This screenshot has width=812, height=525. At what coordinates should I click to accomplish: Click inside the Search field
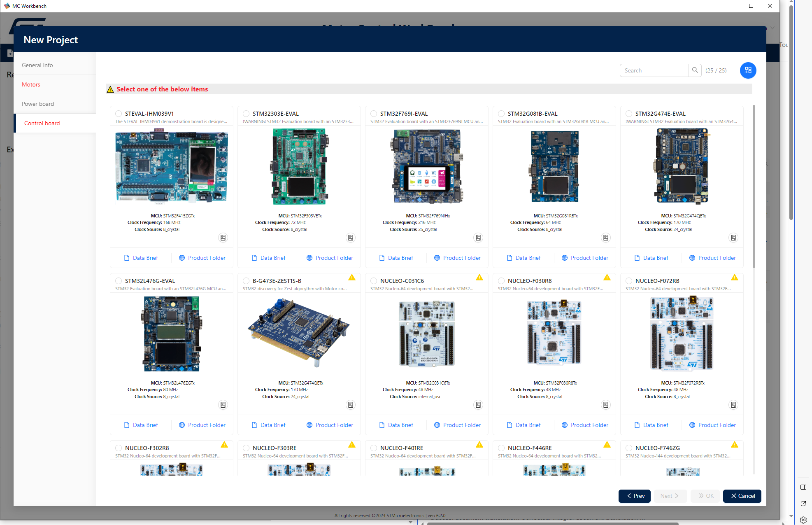click(654, 70)
